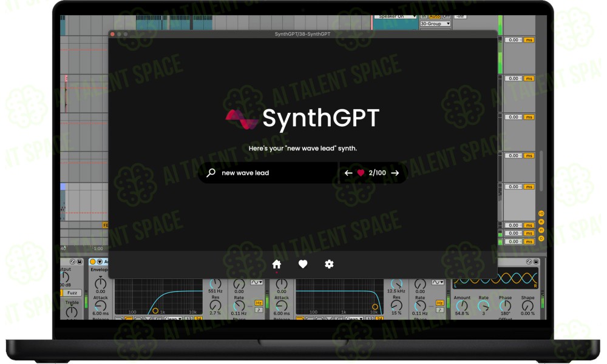This screenshot has height=364, width=607.
Task: Click the Shape knob at 0.00 %
Action: tap(527, 306)
